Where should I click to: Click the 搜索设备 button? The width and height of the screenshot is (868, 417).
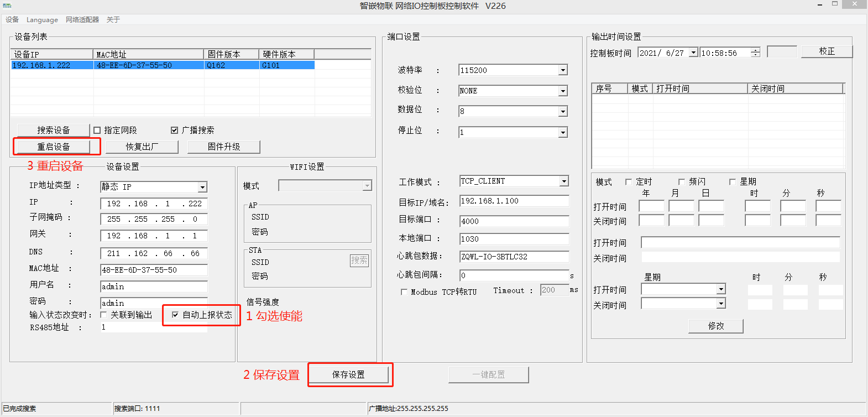pos(54,130)
